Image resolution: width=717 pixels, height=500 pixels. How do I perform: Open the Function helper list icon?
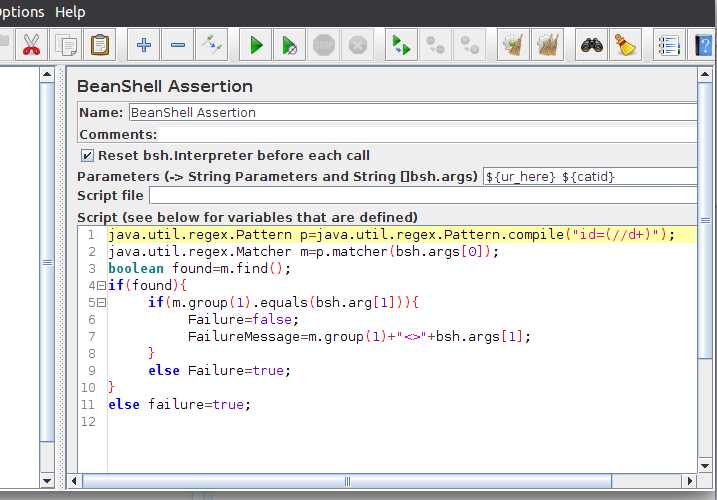tap(669, 45)
